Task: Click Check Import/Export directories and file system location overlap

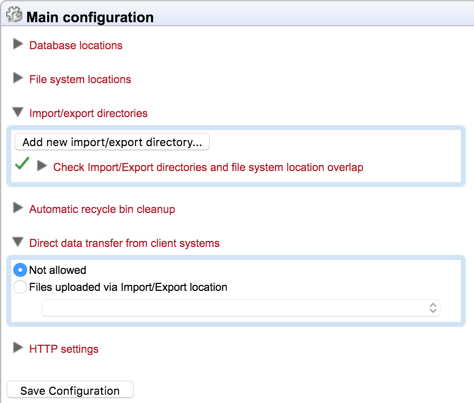Action: coord(208,167)
